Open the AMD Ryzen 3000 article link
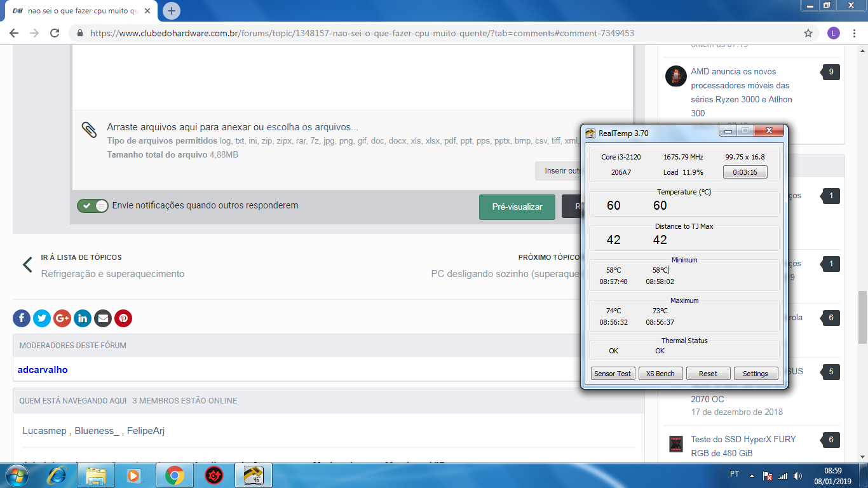The image size is (868, 488). pos(742,92)
